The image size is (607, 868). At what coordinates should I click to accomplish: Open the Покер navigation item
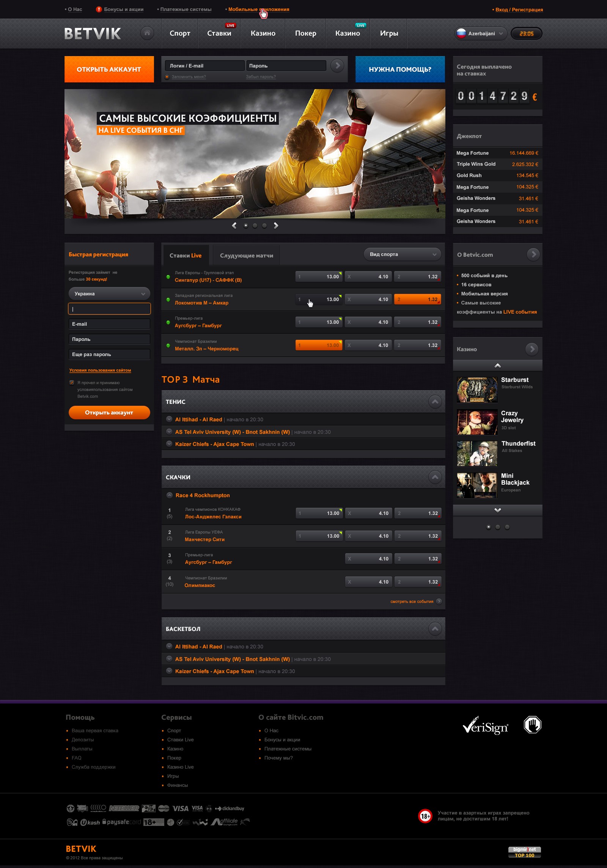[x=305, y=33]
